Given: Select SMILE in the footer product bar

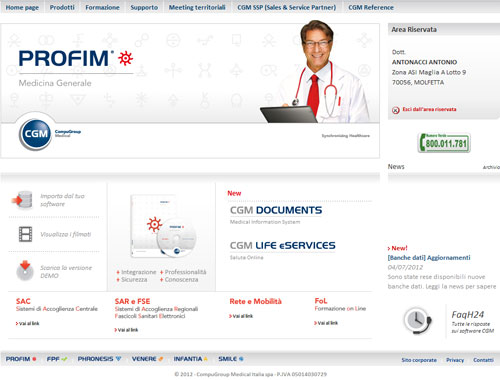Looking at the screenshot, I should (231, 359).
